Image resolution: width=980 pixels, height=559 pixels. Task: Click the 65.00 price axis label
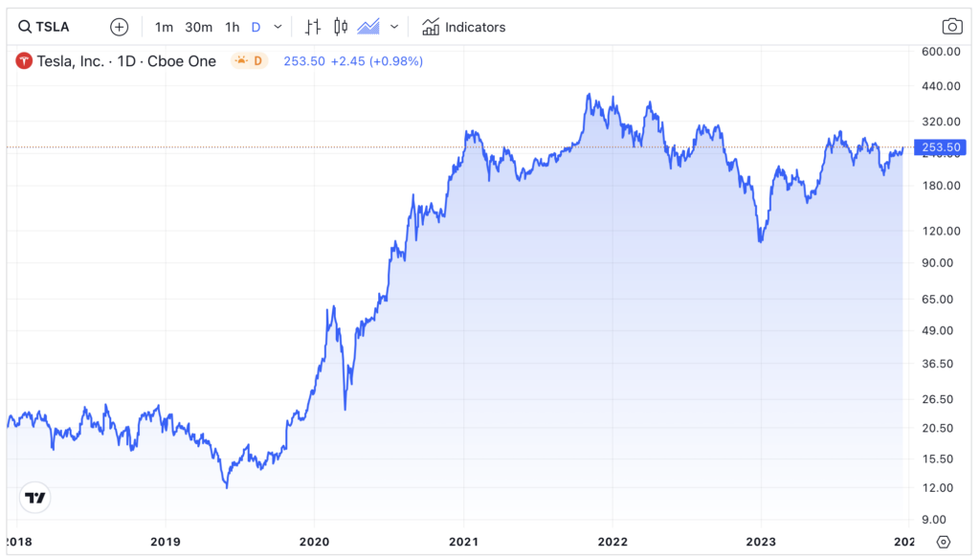point(938,300)
